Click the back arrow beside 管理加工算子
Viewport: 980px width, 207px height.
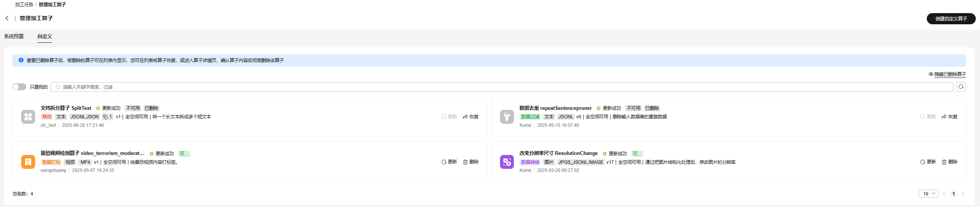tap(7, 18)
